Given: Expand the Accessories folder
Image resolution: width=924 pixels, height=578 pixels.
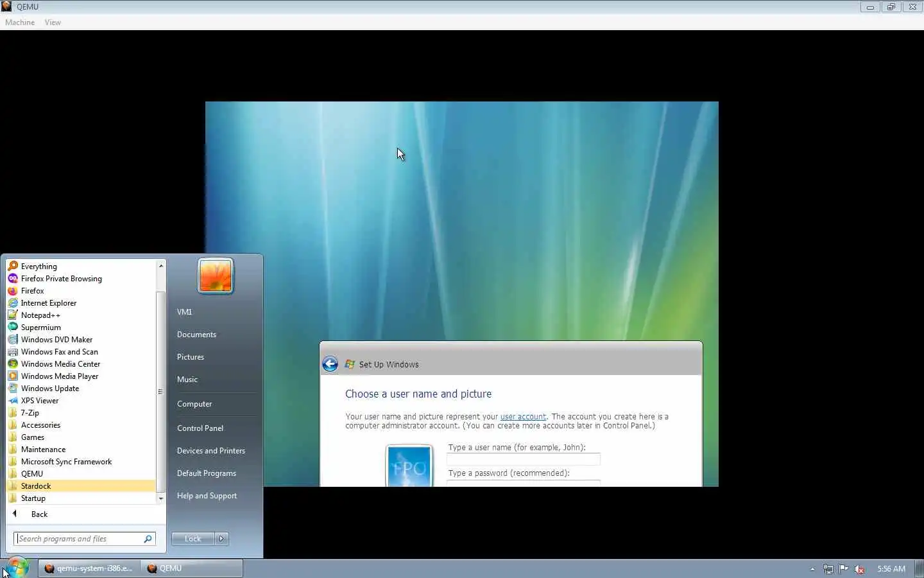Looking at the screenshot, I should pos(80,425).
